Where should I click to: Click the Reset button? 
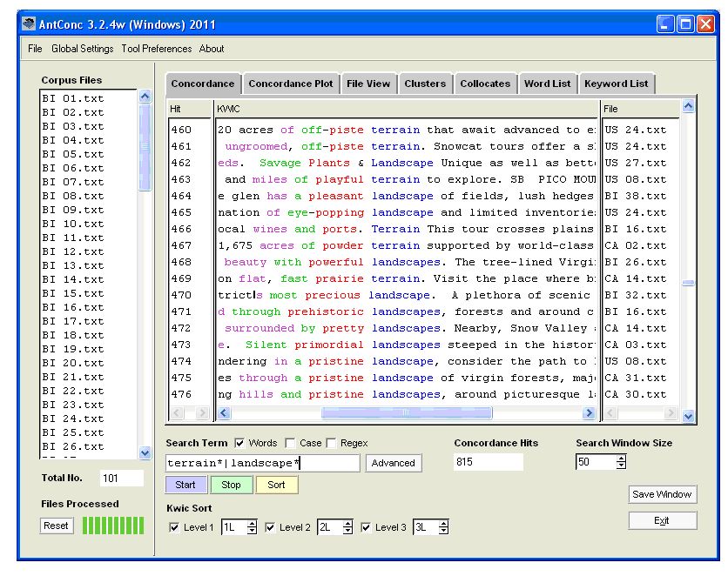tap(57, 526)
